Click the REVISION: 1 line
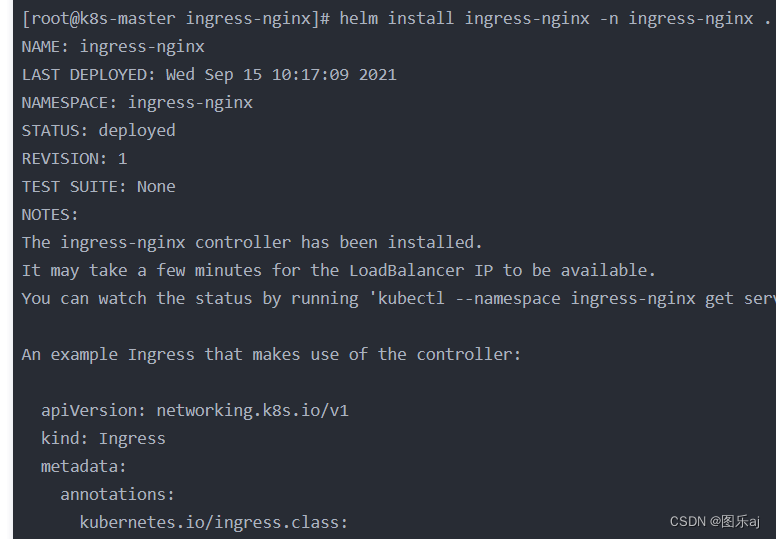The width and height of the screenshot is (776, 539). pos(74,159)
